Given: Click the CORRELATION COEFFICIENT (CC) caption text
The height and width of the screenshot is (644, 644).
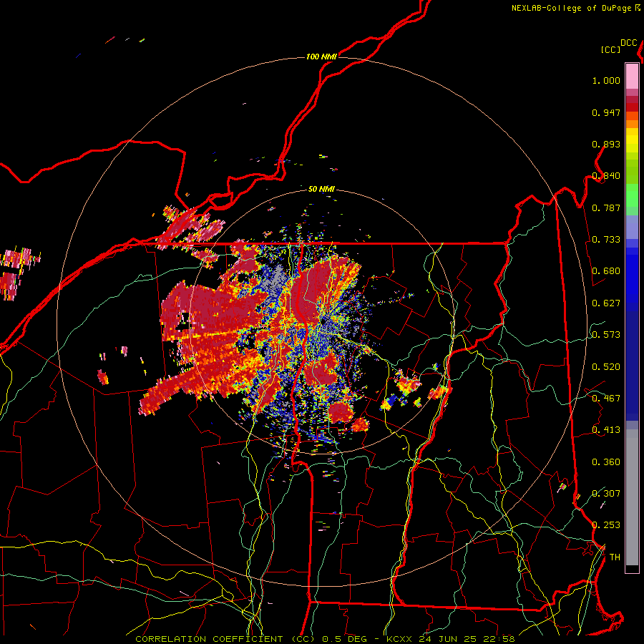Looking at the screenshot, I should pos(225,639).
